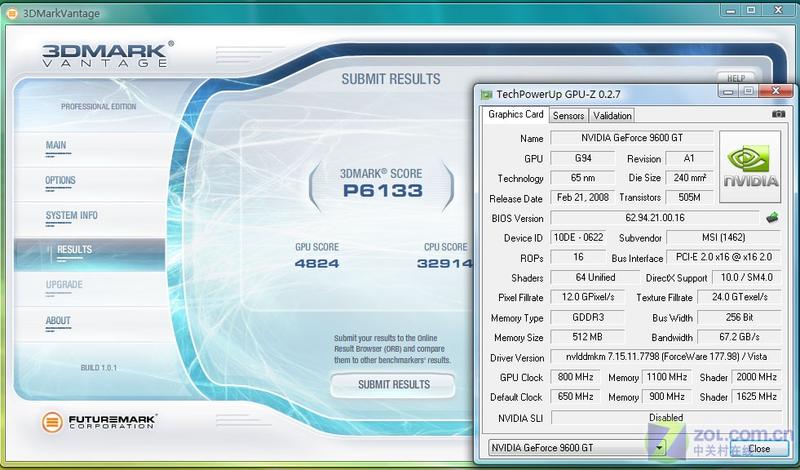The width and height of the screenshot is (800, 470).
Task: Click the NVIDIA logo in GPU-Z
Action: (749, 167)
